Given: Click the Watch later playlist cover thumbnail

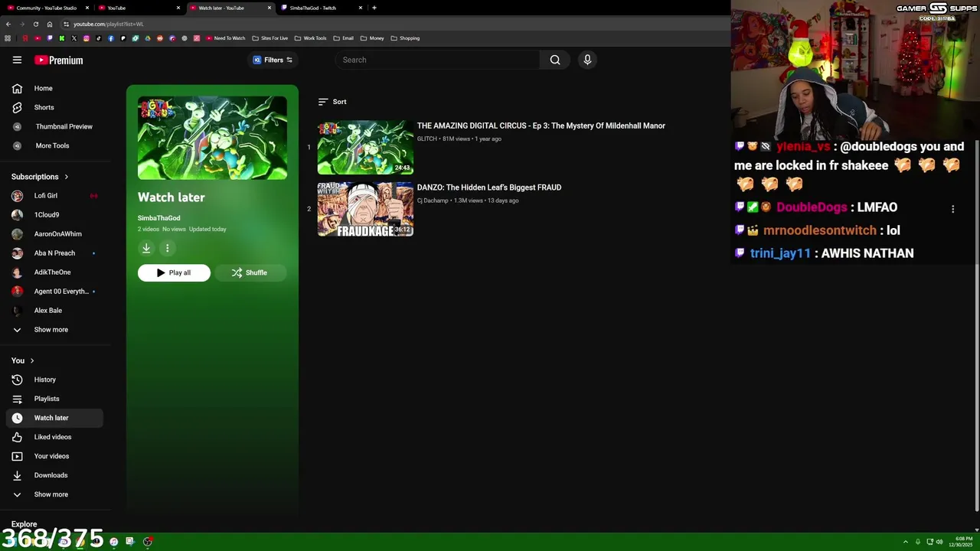Looking at the screenshot, I should coord(212,138).
